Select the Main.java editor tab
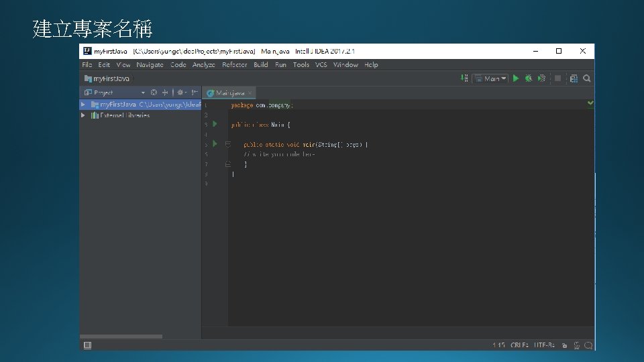The height and width of the screenshot is (362, 644). point(229,93)
